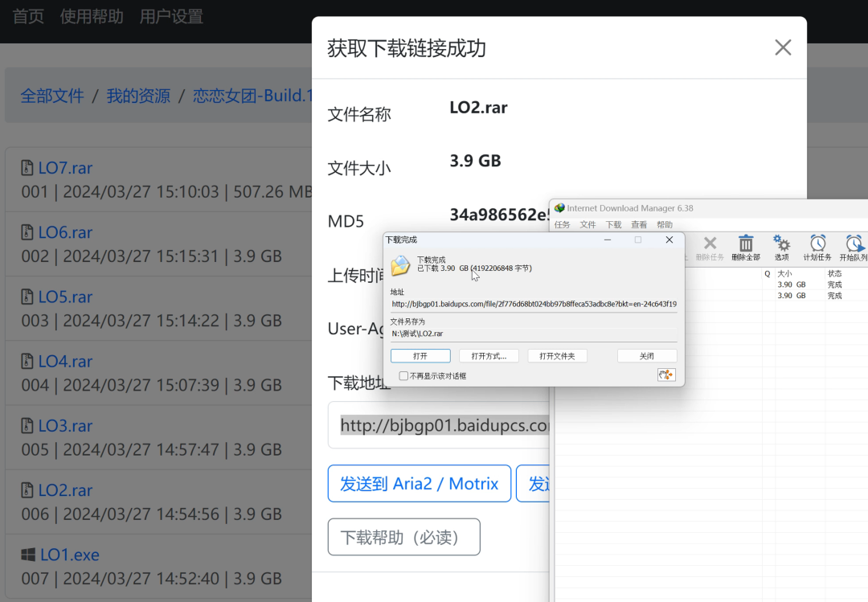The height and width of the screenshot is (602, 868).
Task: Open LO3.rar file link
Action: pyautogui.click(x=65, y=426)
